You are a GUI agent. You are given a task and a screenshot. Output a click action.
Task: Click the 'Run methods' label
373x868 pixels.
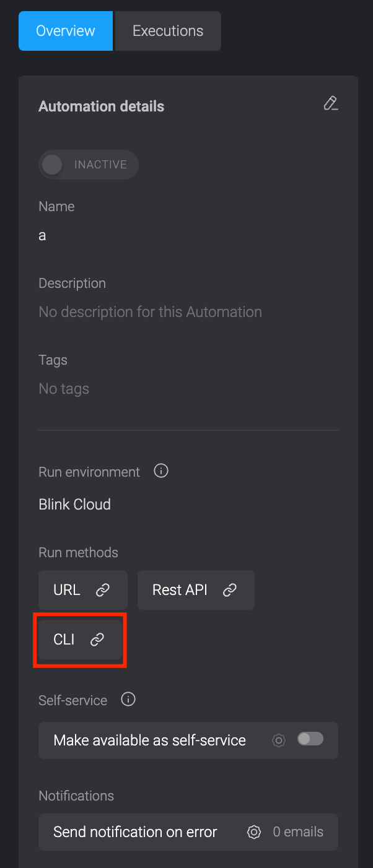(x=78, y=552)
